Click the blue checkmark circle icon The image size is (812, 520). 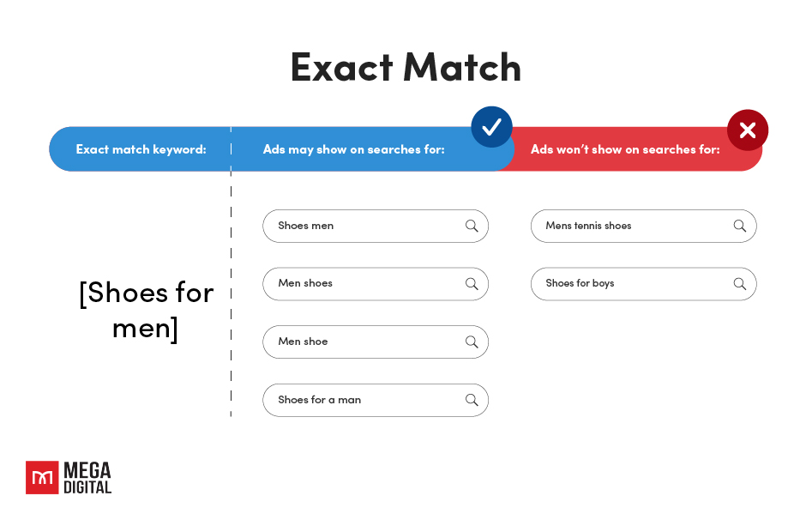[491, 127]
